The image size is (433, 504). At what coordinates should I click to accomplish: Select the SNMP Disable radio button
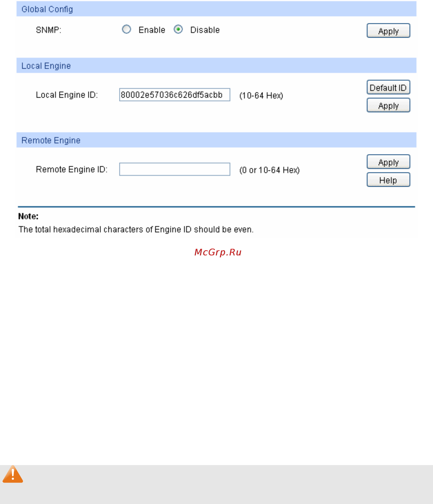click(178, 29)
